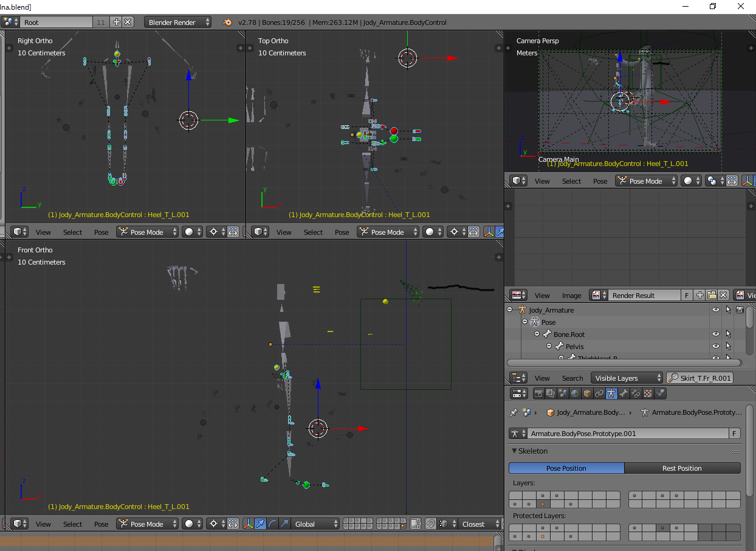The image size is (756, 551).
Task: Click the open image folder icon
Action: (x=712, y=296)
